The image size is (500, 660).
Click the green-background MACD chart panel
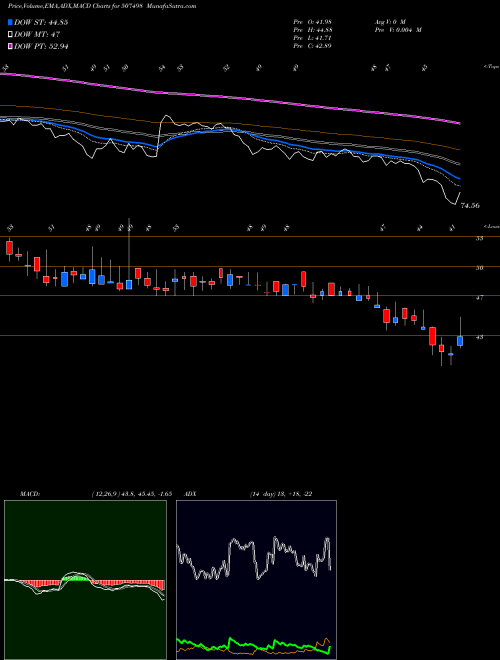click(85, 580)
